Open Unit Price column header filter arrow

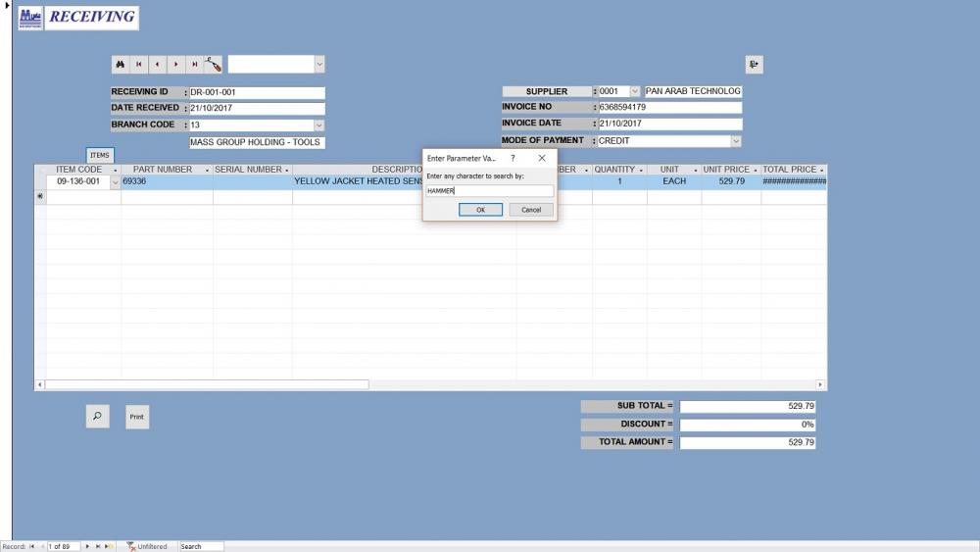pos(756,170)
